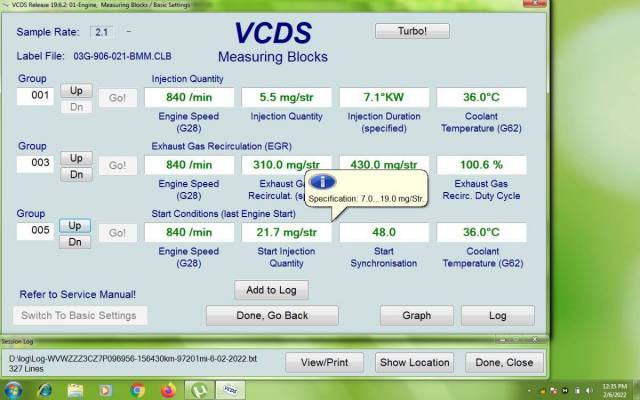Click the Group 005 number field
640x400 pixels.
[x=40, y=232]
